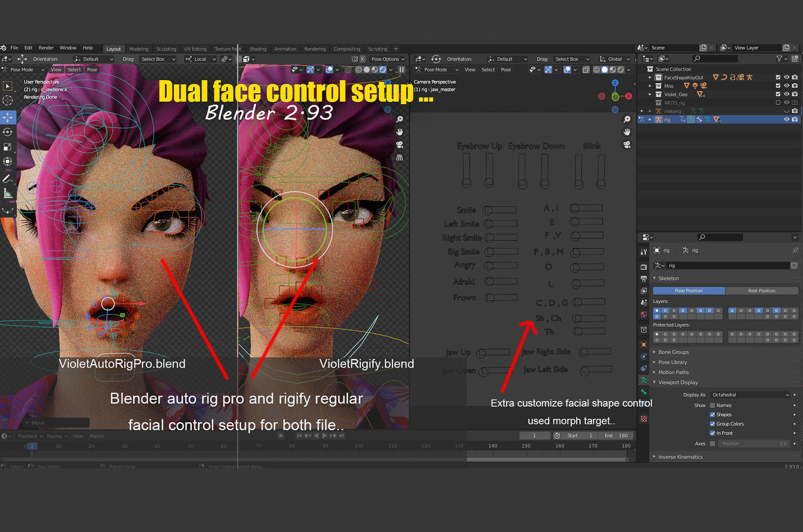Screen dimensions: 803x532
Task: Click the Blender logo menu icon
Action: pyautogui.click(x=4, y=48)
